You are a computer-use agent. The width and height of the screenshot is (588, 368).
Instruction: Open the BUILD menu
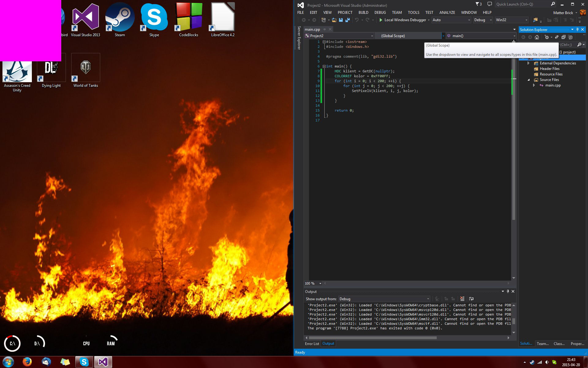(x=363, y=13)
